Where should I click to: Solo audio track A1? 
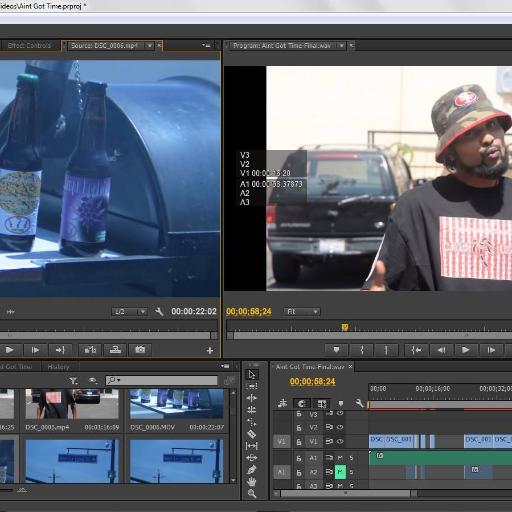tap(351, 458)
